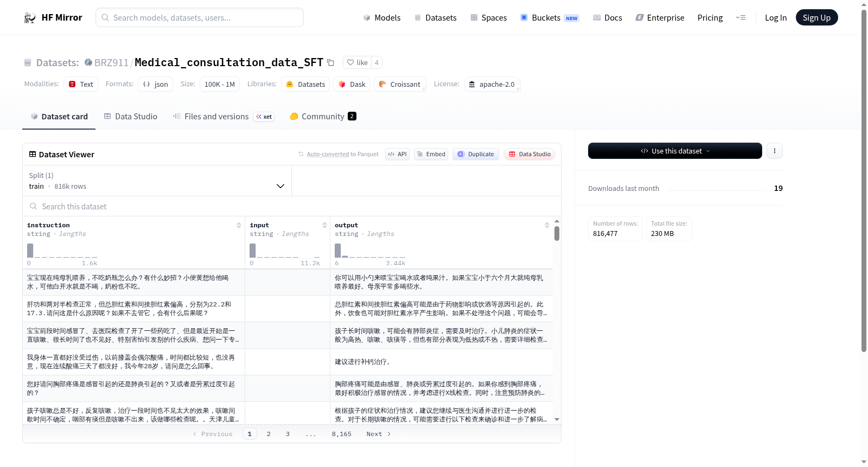The height and width of the screenshot is (467, 868).
Task: Select page 1 in pagination
Action: click(250, 434)
